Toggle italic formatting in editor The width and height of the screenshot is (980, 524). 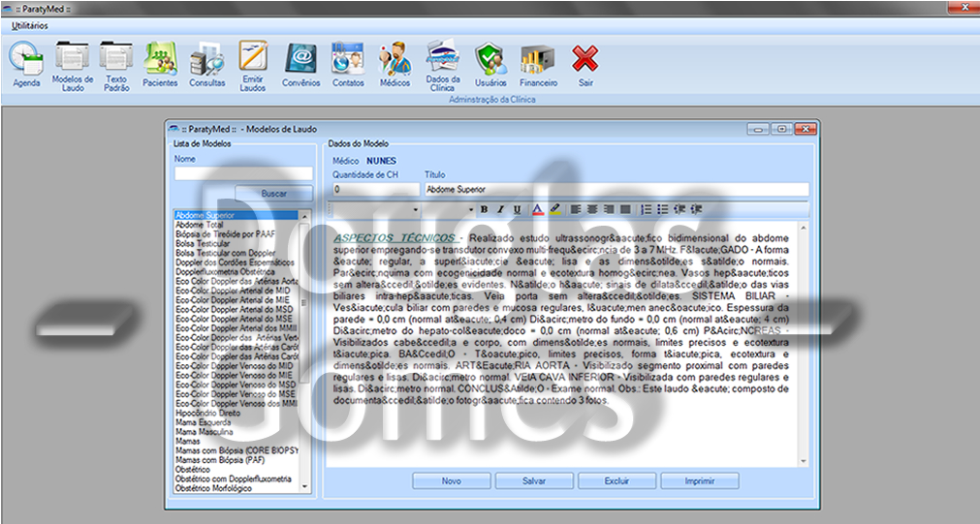tap(500, 209)
